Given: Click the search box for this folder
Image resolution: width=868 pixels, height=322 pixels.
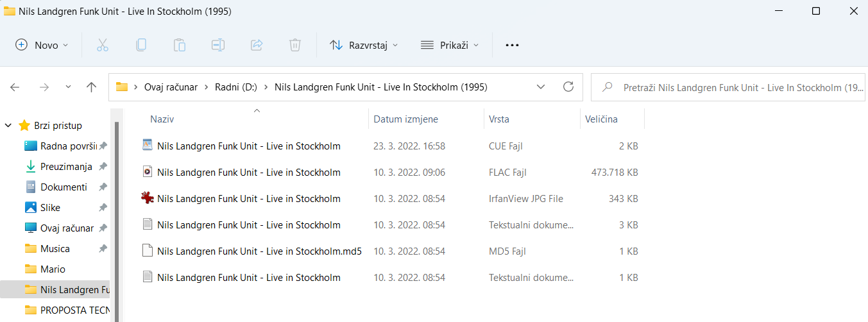Looking at the screenshot, I should click(727, 87).
